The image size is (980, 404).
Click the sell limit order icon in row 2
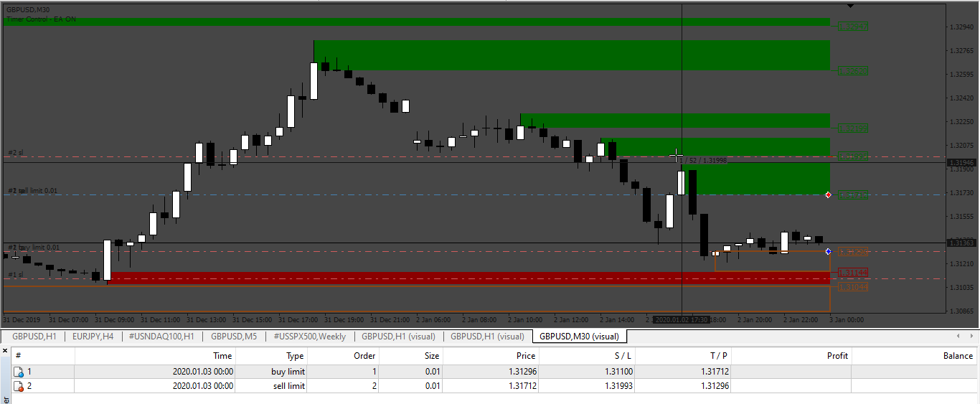pos(19,386)
